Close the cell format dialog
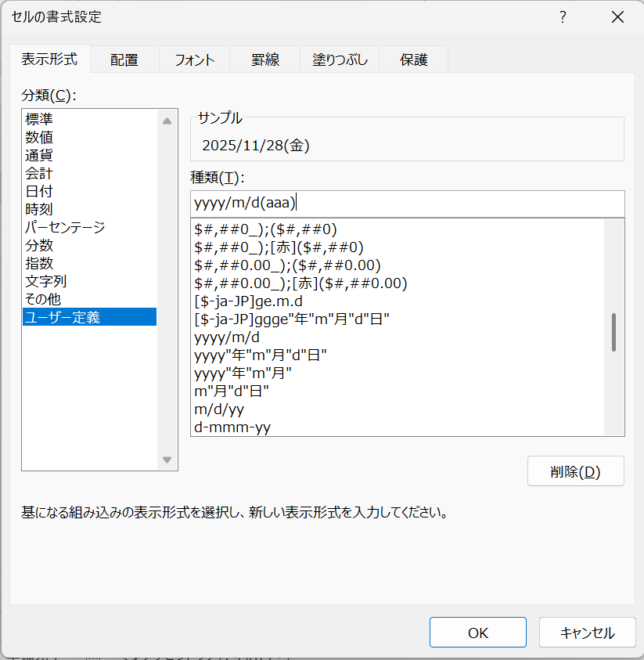The width and height of the screenshot is (644, 660). (617, 17)
